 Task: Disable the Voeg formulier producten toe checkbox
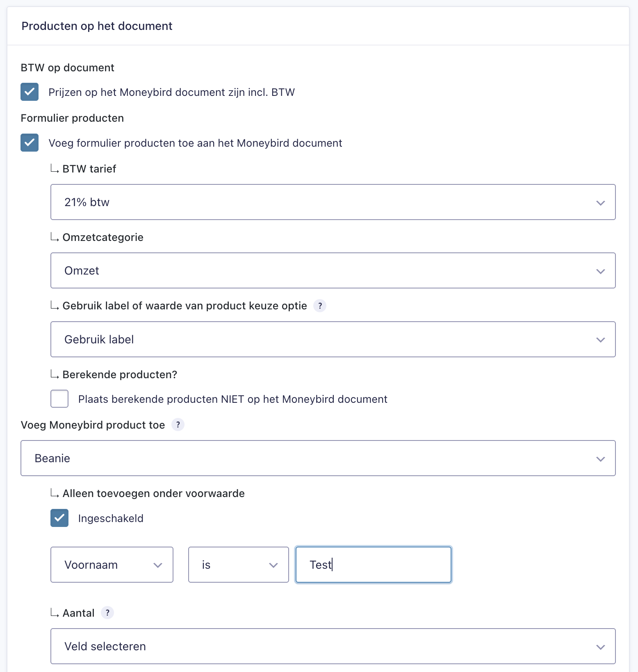point(30,143)
